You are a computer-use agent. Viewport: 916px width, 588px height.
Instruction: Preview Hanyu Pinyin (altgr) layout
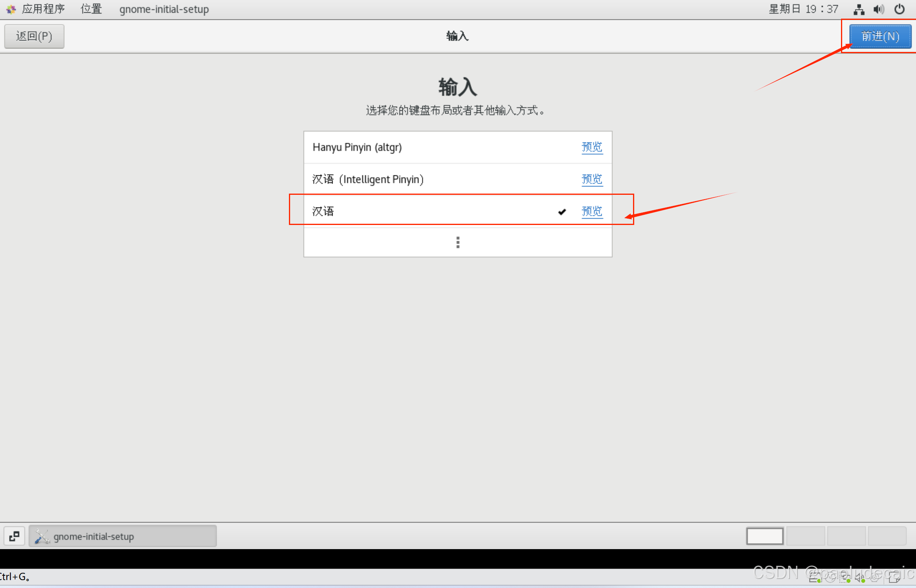(591, 147)
